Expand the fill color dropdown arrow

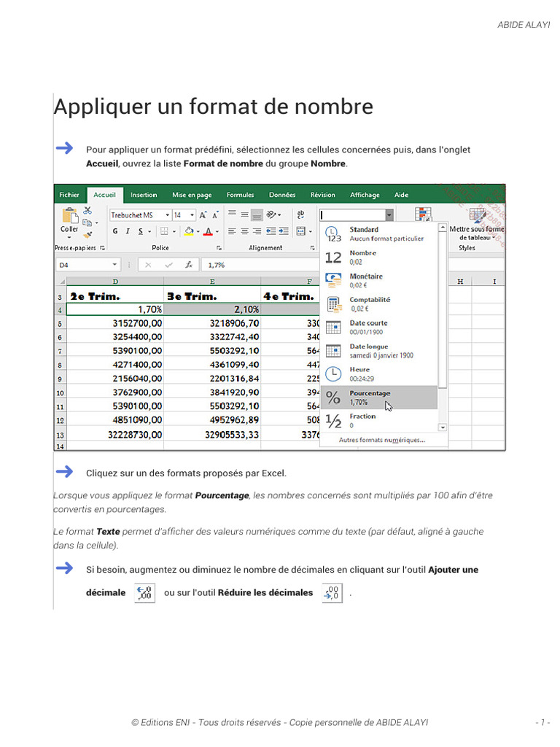pyautogui.click(x=198, y=232)
